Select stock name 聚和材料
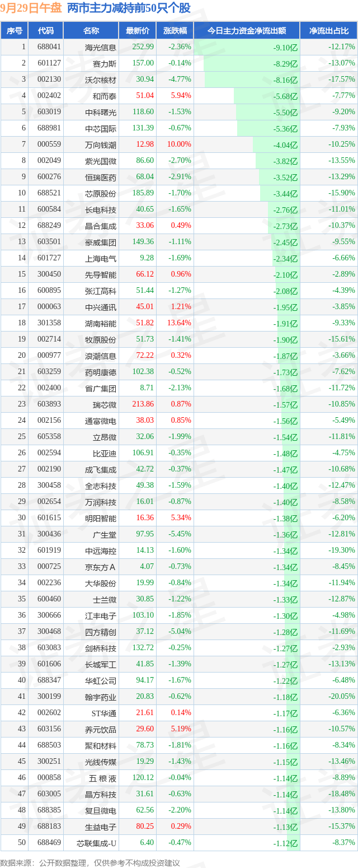The width and height of the screenshot is (358, 868). tap(101, 745)
